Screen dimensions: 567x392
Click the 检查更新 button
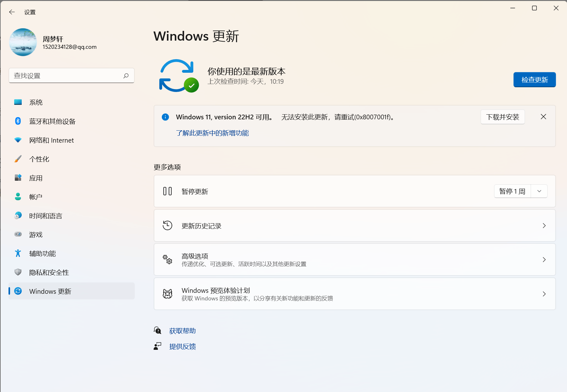point(535,80)
